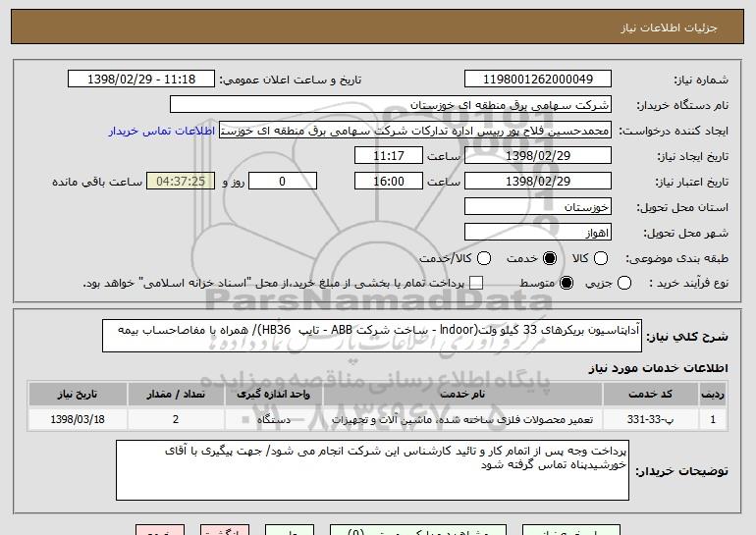Click the استان محل تحویل field
The height and width of the screenshot is (535, 756).
point(536,206)
